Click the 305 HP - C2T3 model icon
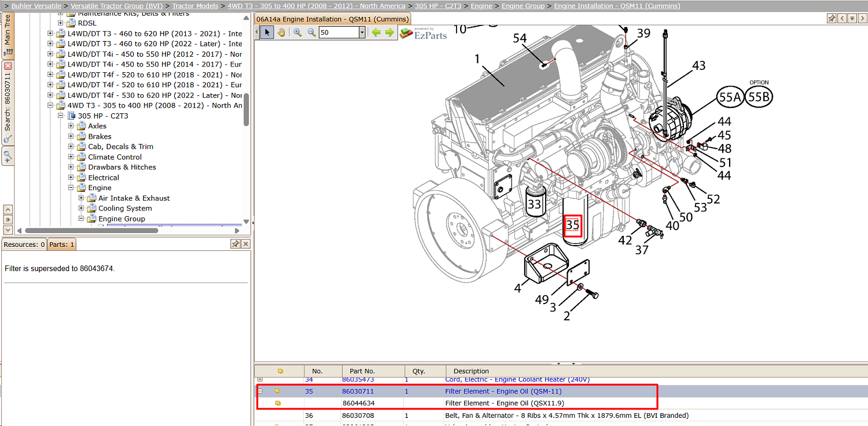Viewport: 868px width, 426px height. click(72, 116)
